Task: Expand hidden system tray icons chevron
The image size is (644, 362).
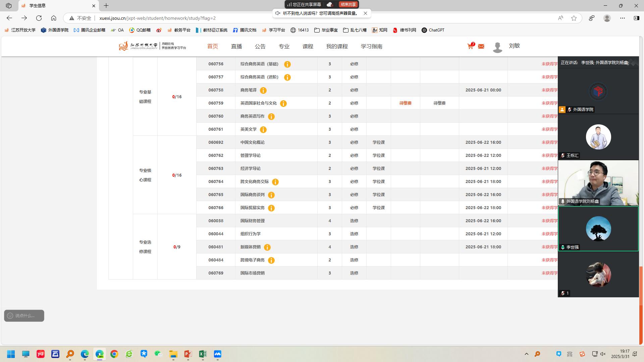Action: coord(526,354)
